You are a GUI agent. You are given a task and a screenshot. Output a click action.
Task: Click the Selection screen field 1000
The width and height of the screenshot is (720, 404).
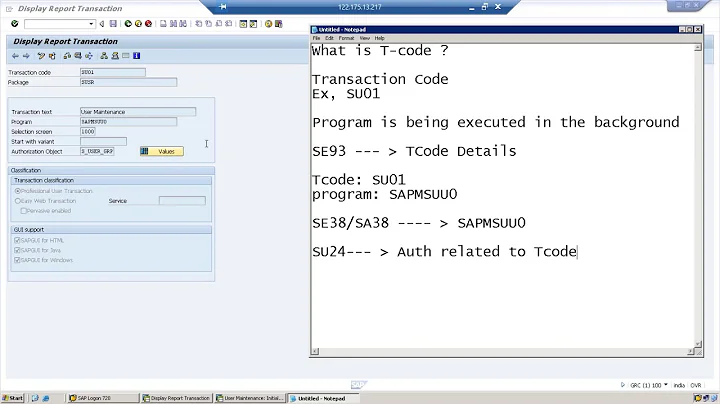click(88, 132)
